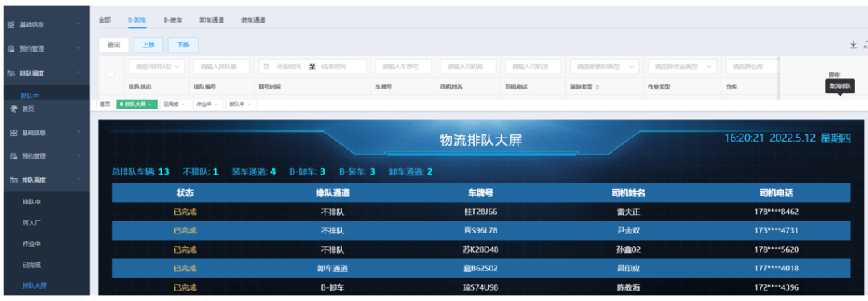The height and width of the screenshot is (301, 868).
Task: Select the B-装车 tab
Action: (173, 19)
